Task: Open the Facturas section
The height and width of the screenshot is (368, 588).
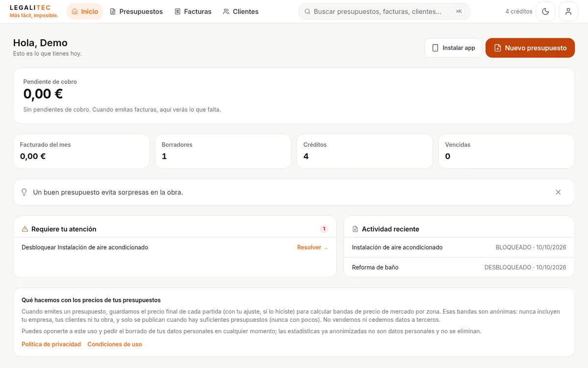Action: 193,11
